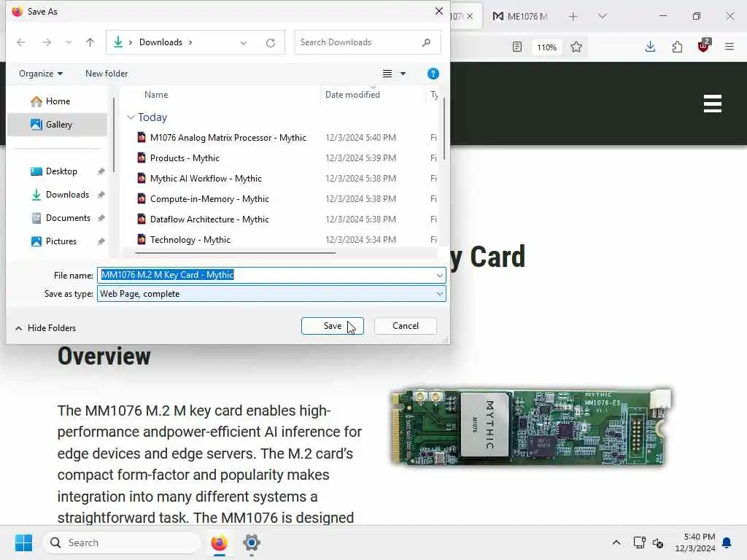Viewport: 747px width, 560px height.
Task: Toggle Reader View in Firefox
Action: tap(517, 47)
